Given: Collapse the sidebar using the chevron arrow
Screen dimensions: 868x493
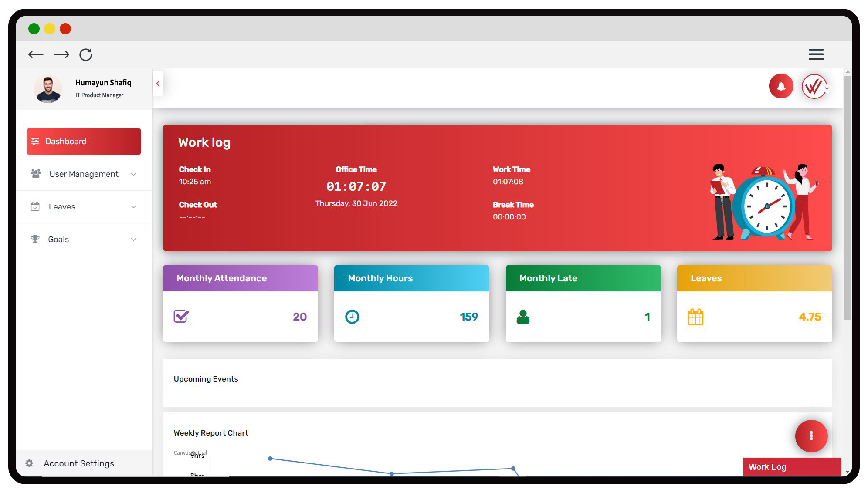Looking at the screenshot, I should click(158, 84).
